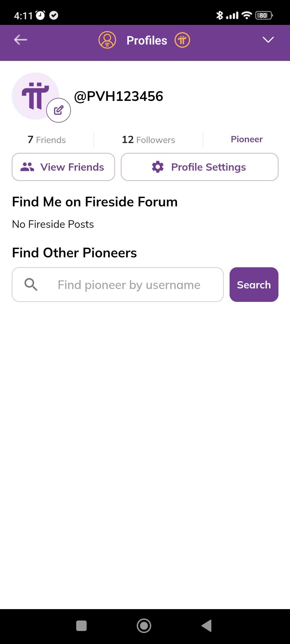Tap the Profiles person icon in header

(x=107, y=40)
